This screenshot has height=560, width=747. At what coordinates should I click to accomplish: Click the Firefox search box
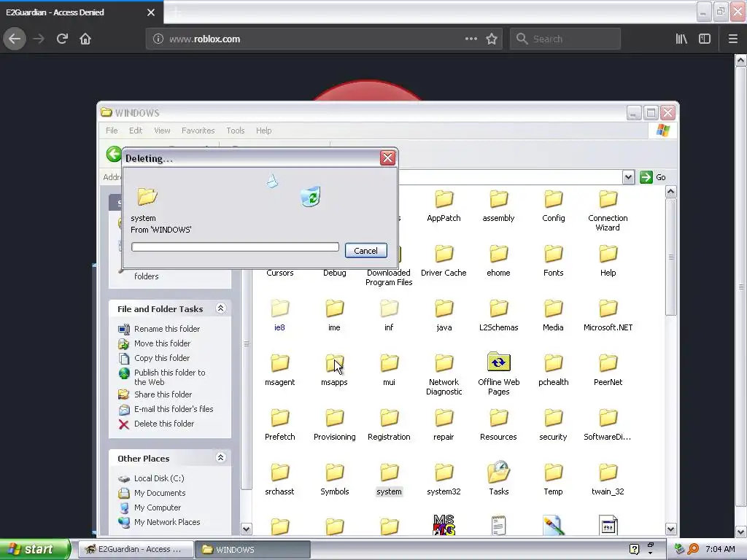565,39
